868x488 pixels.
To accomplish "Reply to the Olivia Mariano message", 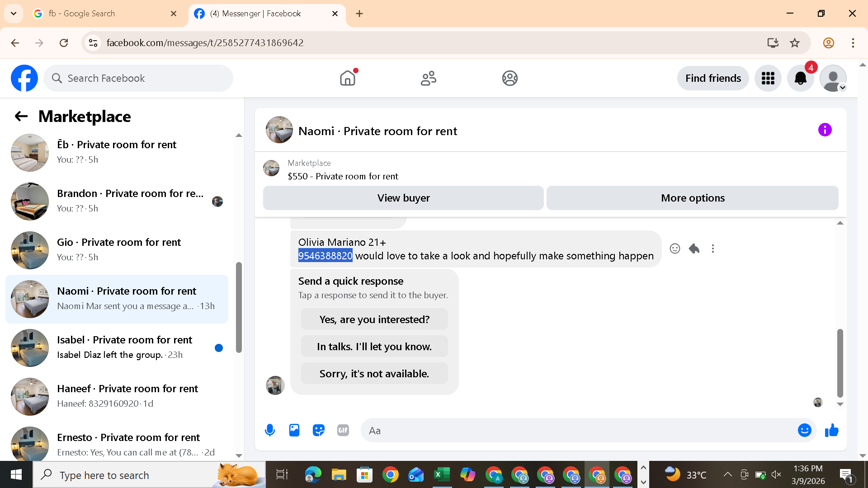I will [x=694, y=249].
